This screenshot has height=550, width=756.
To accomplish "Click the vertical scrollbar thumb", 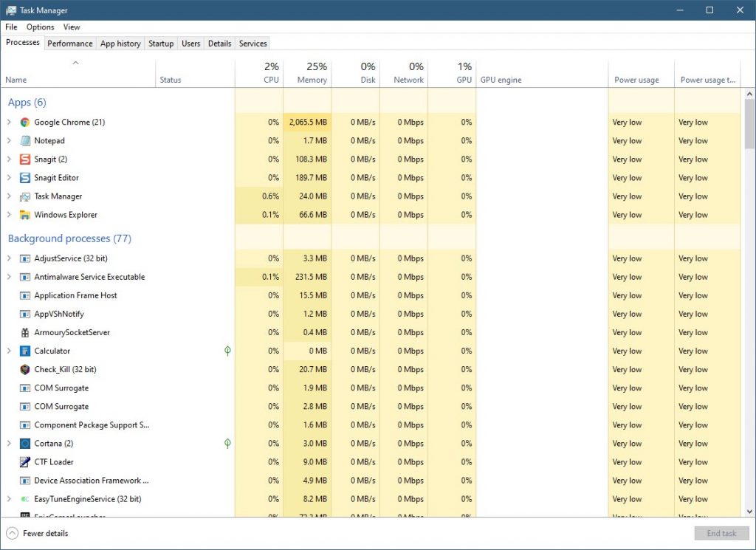I will 749,124.
